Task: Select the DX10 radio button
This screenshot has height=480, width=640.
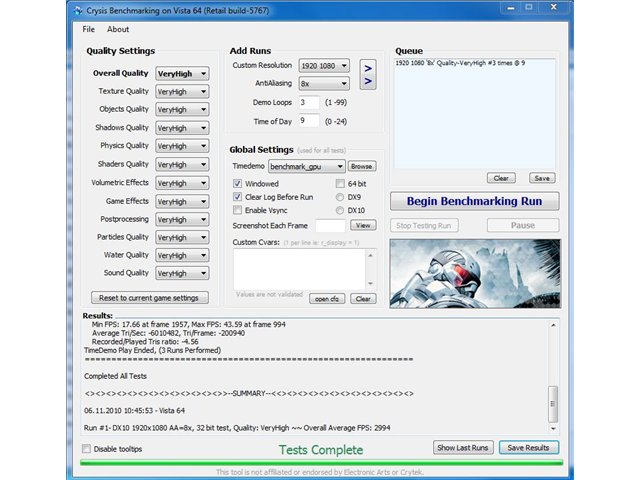Action: pos(340,211)
